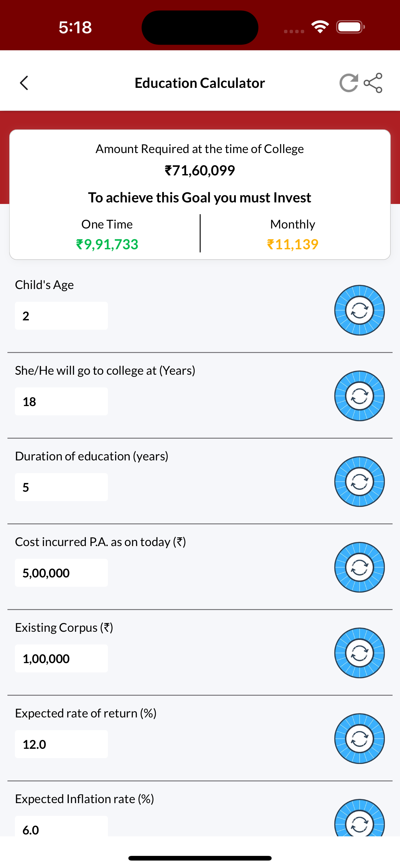The width and height of the screenshot is (400, 868).
Task: Edit the Duration of education field
Action: click(61, 487)
